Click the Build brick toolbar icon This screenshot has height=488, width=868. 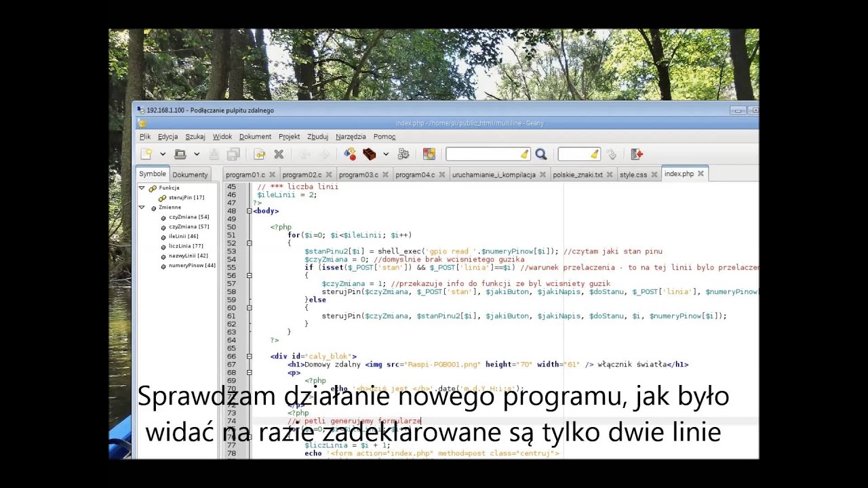click(x=370, y=155)
